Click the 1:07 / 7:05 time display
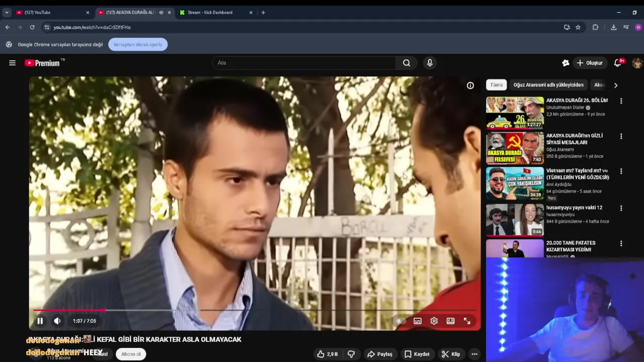The height and width of the screenshot is (362, 644). (84, 321)
